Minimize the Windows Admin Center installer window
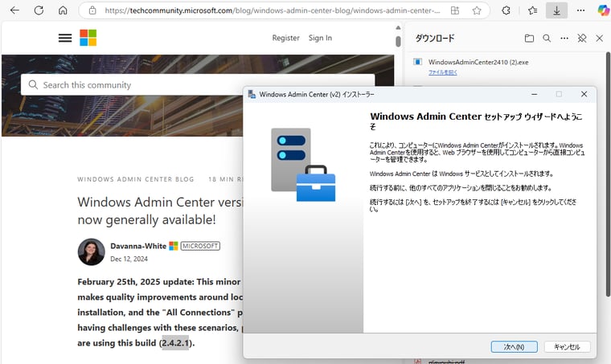 (x=535, y=94)
